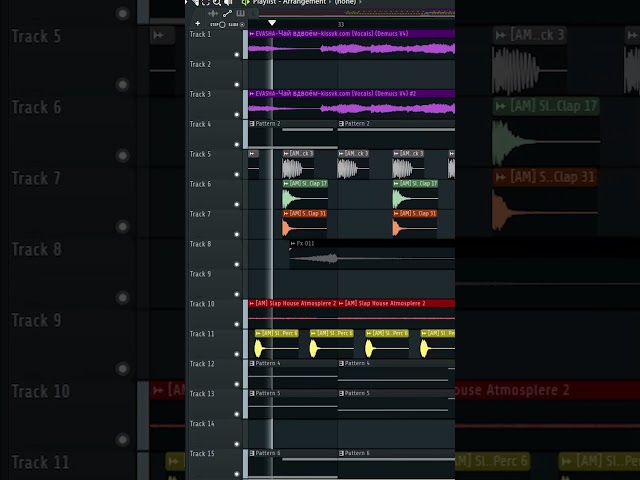This screenshot has width=640, height=480.
Task: Select the second Pattern 4 clip
Action: pos(396,373)
